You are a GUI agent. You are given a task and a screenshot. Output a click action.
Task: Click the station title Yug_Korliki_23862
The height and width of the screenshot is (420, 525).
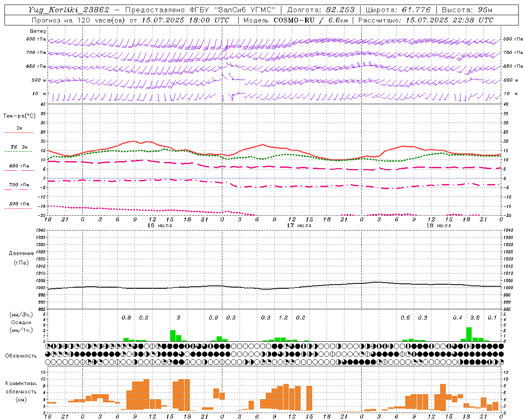69,10
